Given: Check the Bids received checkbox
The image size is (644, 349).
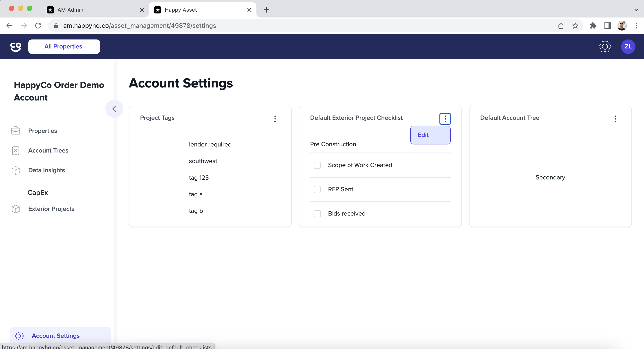Looking at the screenshot, I should tap(317, 214).
